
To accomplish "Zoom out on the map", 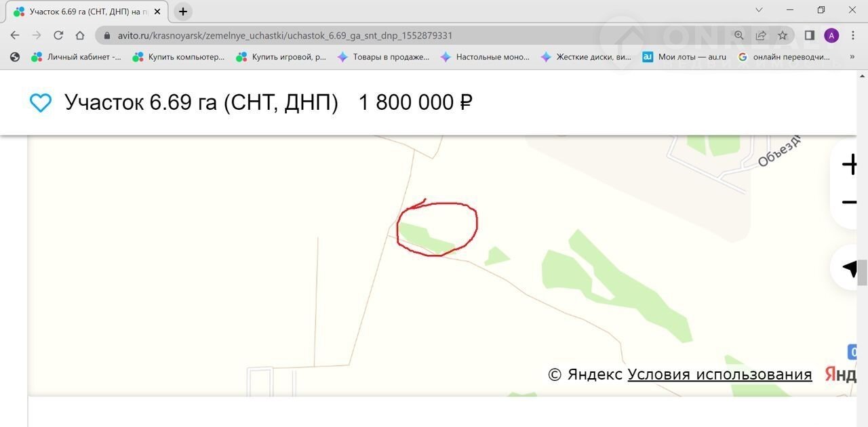I will (x=850, y=202).
